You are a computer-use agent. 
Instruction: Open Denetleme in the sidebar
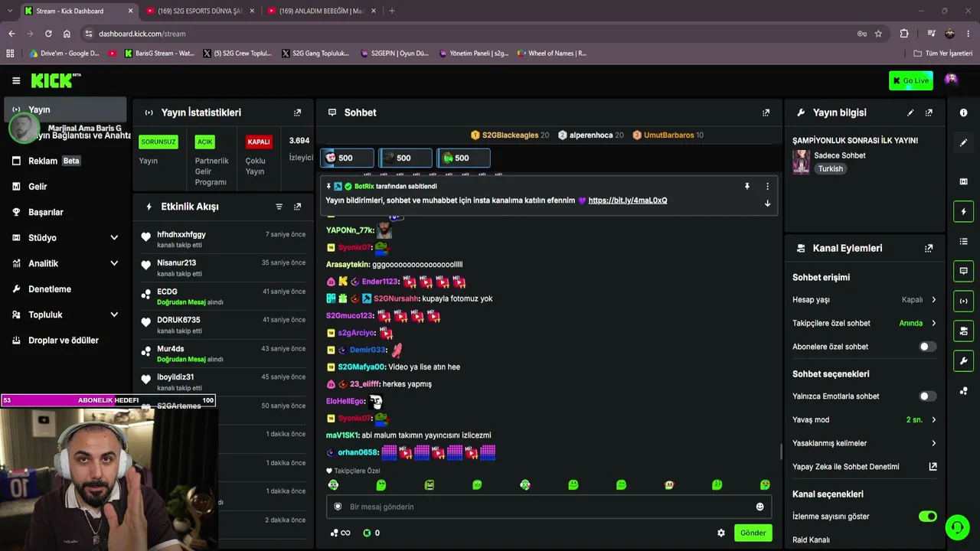67,289
